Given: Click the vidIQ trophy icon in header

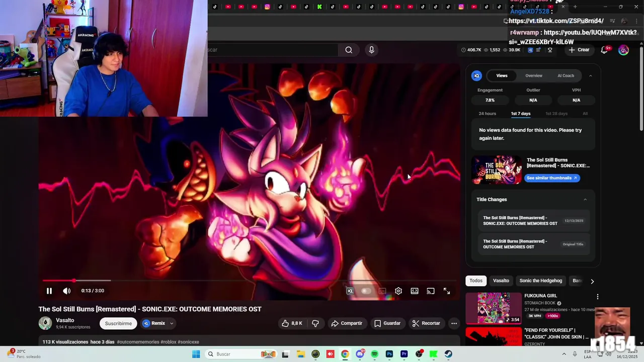Looking at the screenshot, I should click(550, 50).
